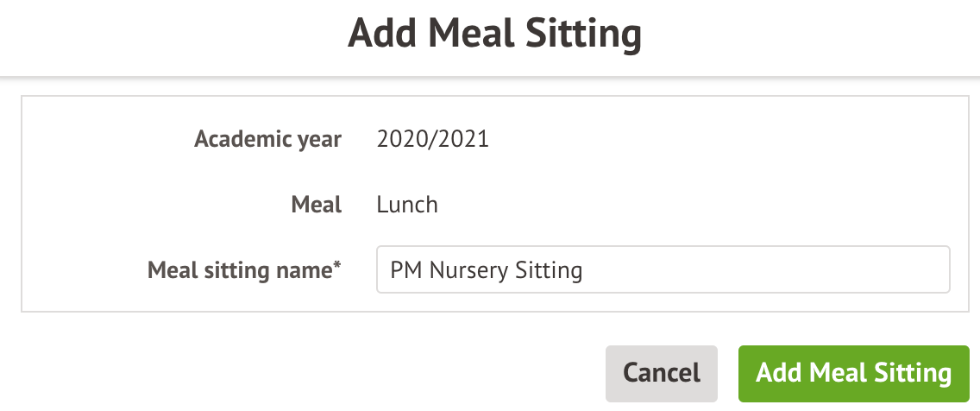
Task: Click the Cancel button
Action: pyautogui.click(x=661, y=373)
